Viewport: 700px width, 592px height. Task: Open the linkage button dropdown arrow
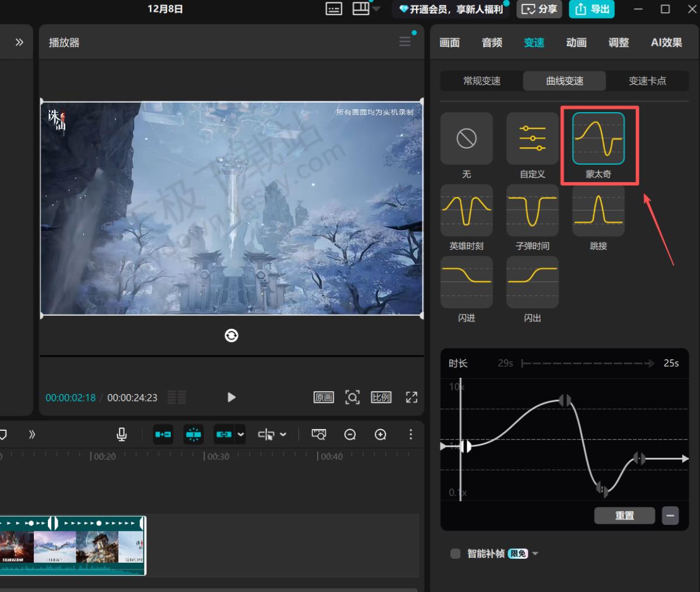(x=241, y=434)
